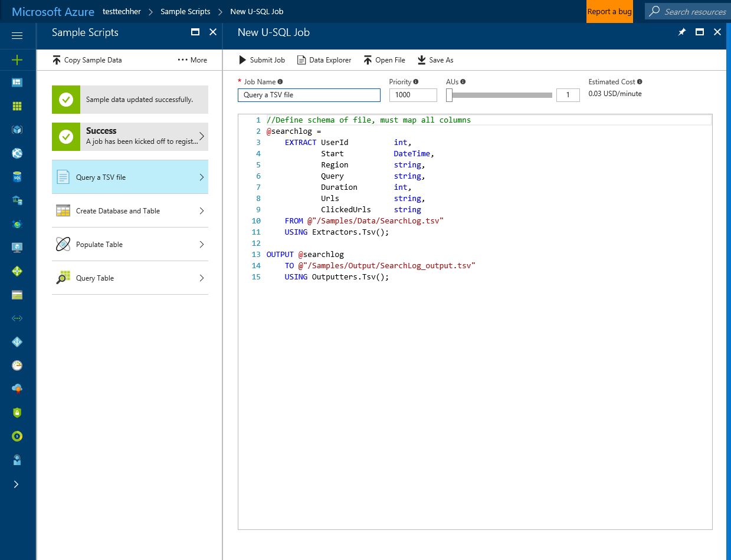
Task: Show Priority info tooltip icon
Action: (x=416, y=82)
